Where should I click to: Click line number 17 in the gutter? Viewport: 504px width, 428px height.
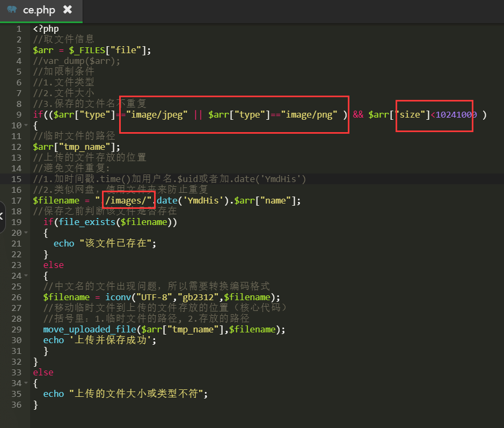pos(16,200)
